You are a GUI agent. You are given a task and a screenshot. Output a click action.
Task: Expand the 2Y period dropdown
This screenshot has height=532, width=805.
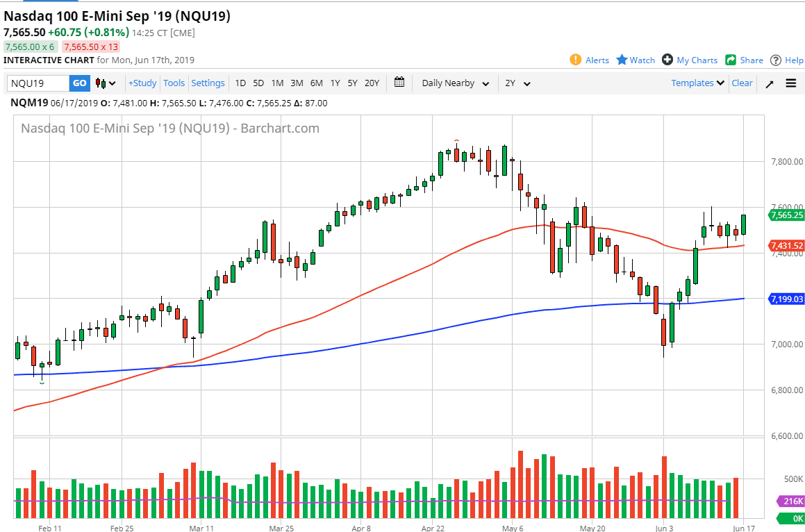(517, 83)
